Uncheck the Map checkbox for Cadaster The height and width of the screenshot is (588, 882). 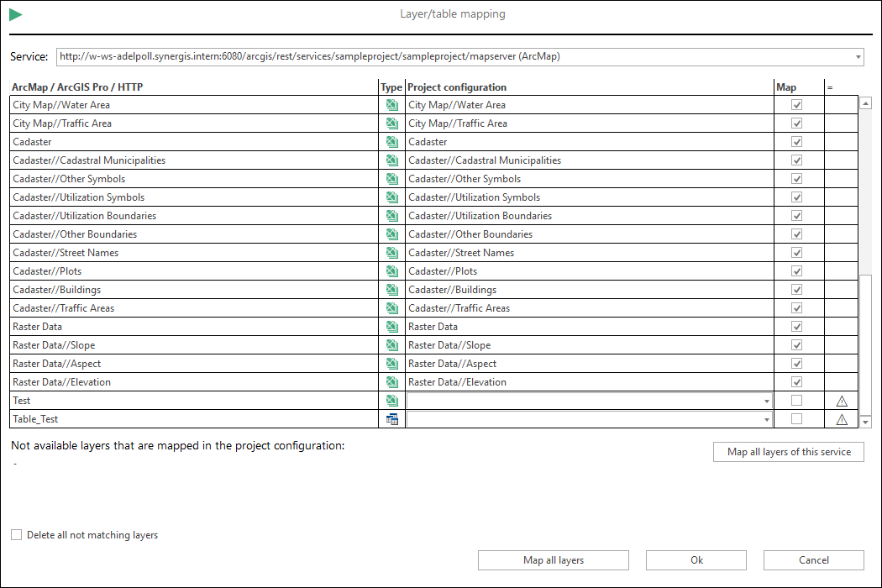796,141
